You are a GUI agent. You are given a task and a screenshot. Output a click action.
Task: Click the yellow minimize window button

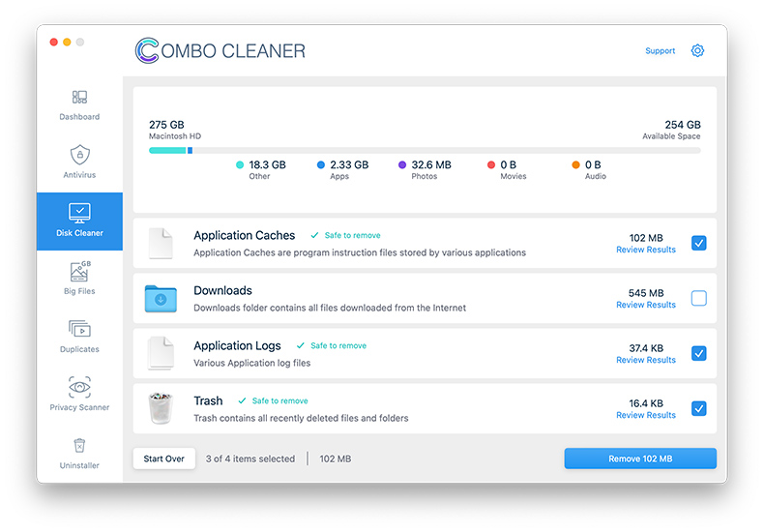67,42
